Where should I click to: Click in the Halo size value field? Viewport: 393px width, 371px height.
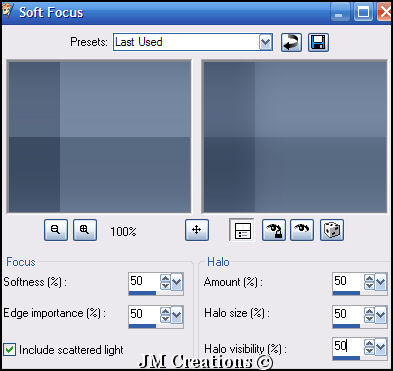pos(348,314)
